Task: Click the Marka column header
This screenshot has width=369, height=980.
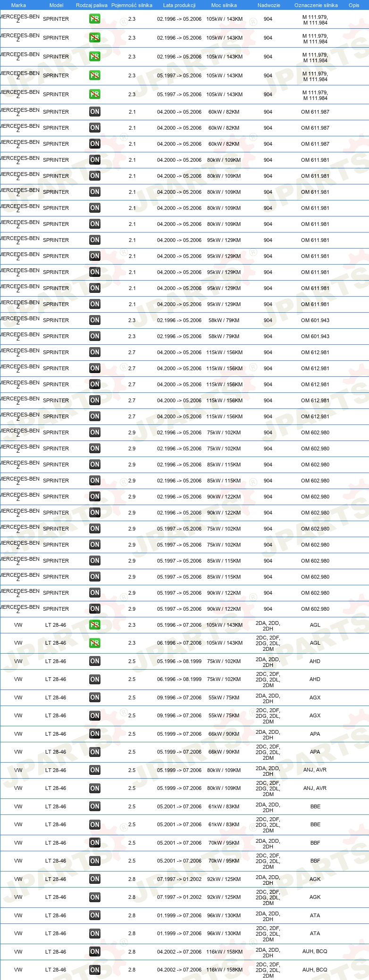Action: tap(18, 5)
